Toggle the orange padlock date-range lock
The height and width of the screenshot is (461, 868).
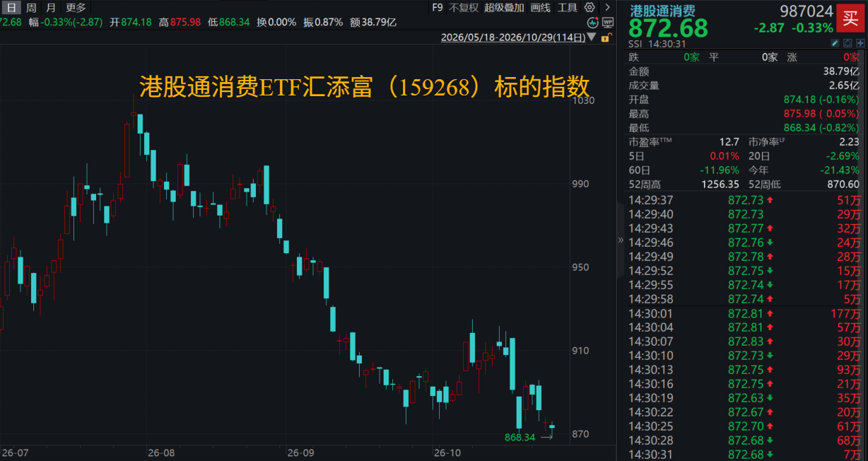(x=606, y=37)
